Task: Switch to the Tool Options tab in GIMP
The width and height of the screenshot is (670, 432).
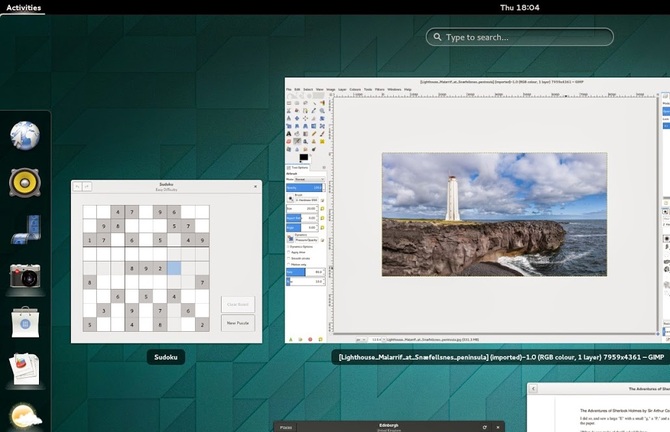Action: (297, 168)
